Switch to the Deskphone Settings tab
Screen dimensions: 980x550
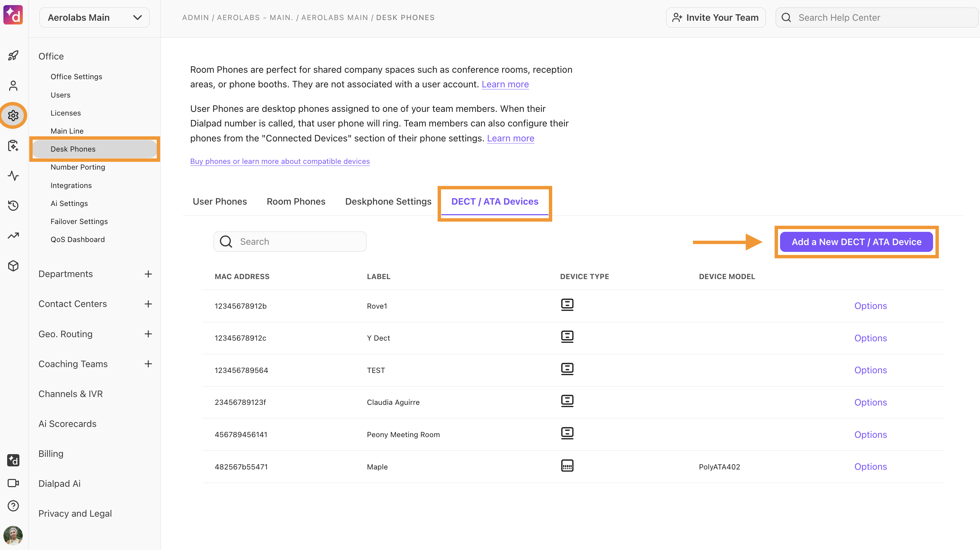pyautogui.click(x=388, y=201)
